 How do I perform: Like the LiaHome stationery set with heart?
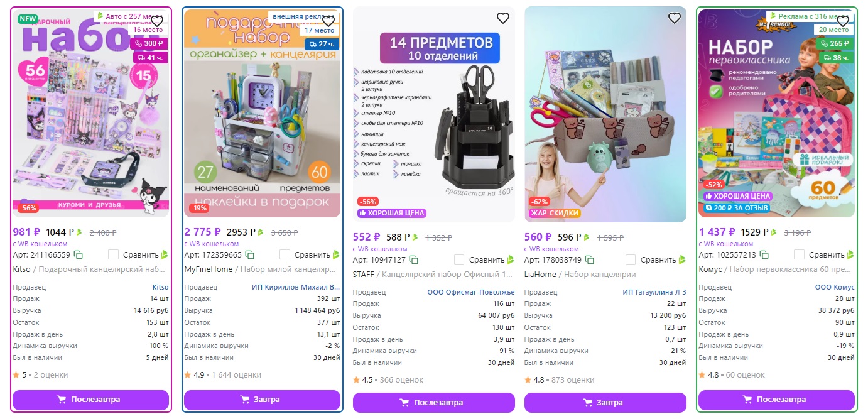(x=675, y=18)
